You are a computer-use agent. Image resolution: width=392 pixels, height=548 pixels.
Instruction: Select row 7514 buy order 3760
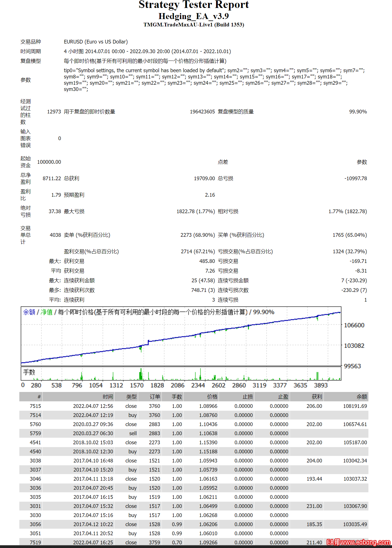pos(194,415)
